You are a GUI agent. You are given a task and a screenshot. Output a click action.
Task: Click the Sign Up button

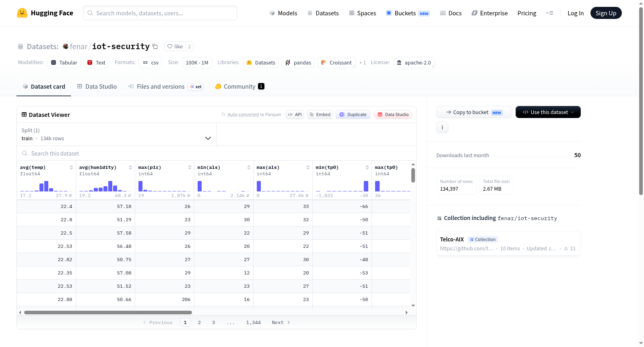click(x=606, y=13)
